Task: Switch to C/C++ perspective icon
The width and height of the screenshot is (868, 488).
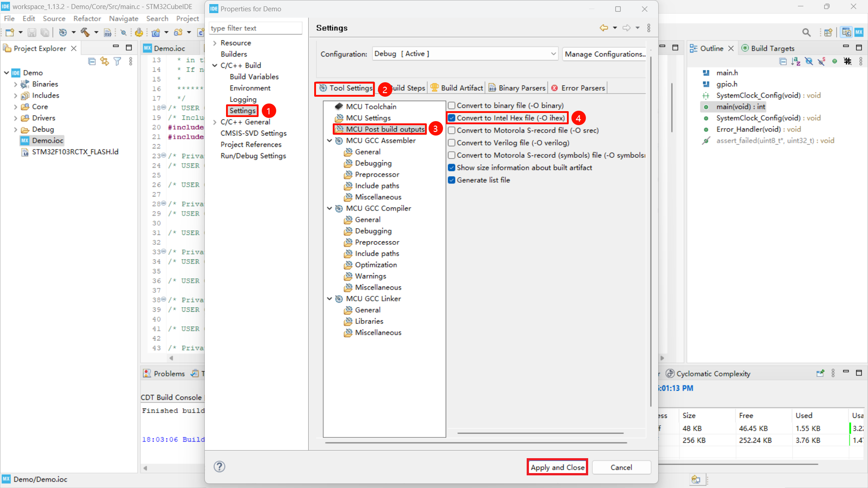Action: [x=846, y=33]
